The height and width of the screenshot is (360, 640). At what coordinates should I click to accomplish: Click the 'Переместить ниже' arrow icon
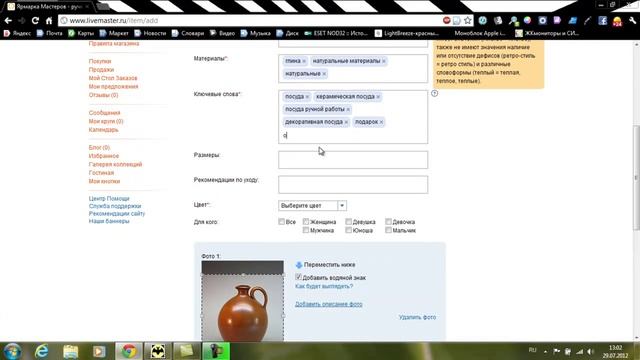point(299,265)
